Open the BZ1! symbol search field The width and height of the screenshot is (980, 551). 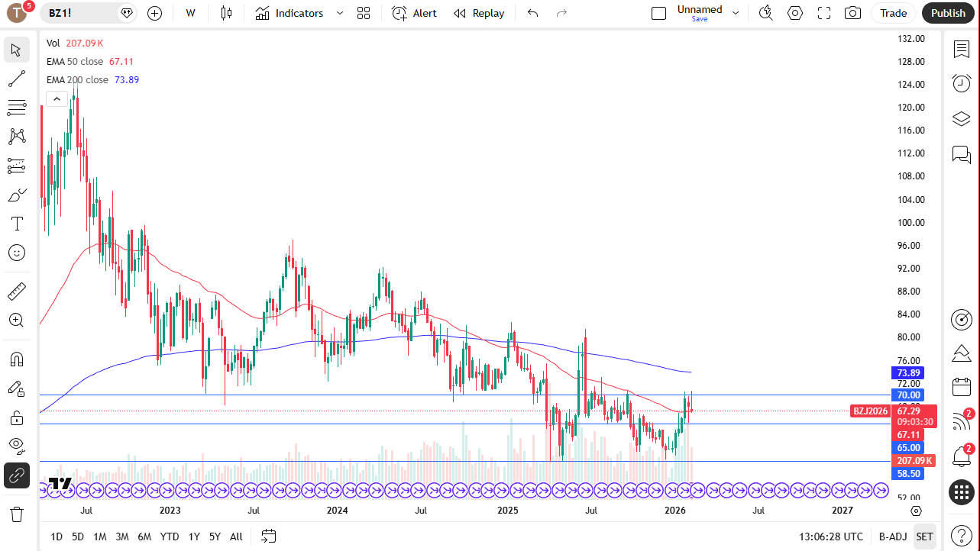tap(89, 13)
